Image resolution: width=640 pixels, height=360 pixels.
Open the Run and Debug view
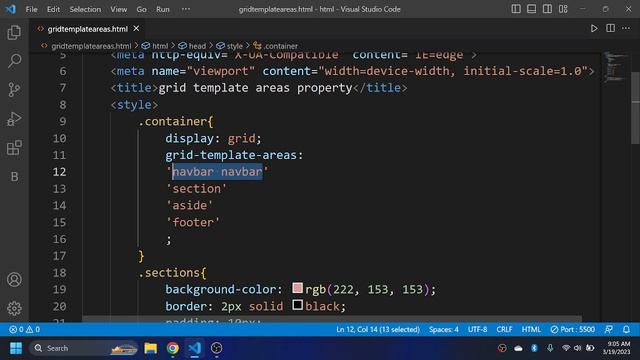click(x=14, y=119)
